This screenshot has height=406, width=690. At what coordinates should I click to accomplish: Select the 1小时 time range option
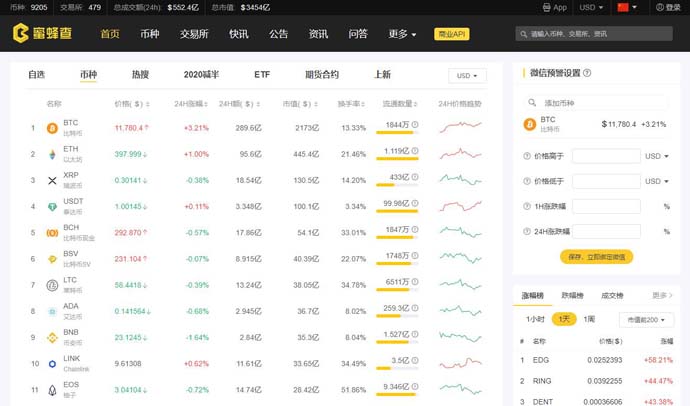[x=536, y=319]
